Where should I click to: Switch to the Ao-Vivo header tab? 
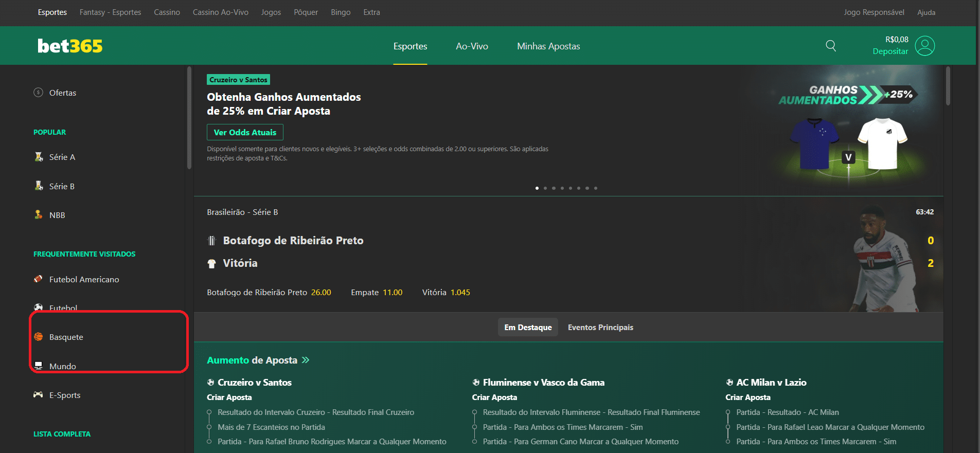472,46
